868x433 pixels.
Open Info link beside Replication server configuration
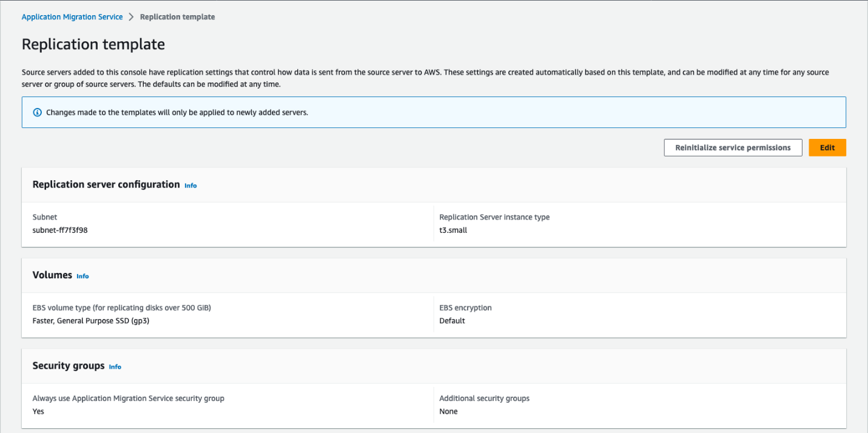click(190, 186)
